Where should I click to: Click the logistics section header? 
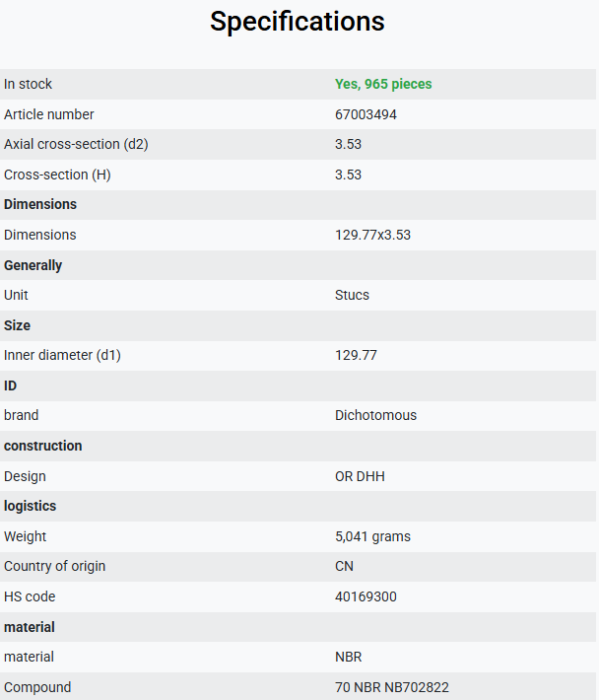30,506
